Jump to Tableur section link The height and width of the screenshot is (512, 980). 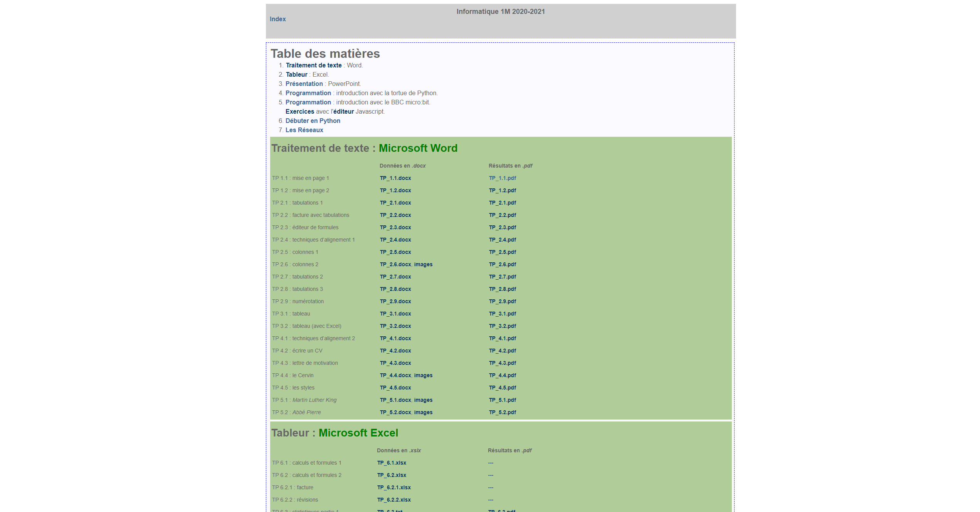click(296, 75)
